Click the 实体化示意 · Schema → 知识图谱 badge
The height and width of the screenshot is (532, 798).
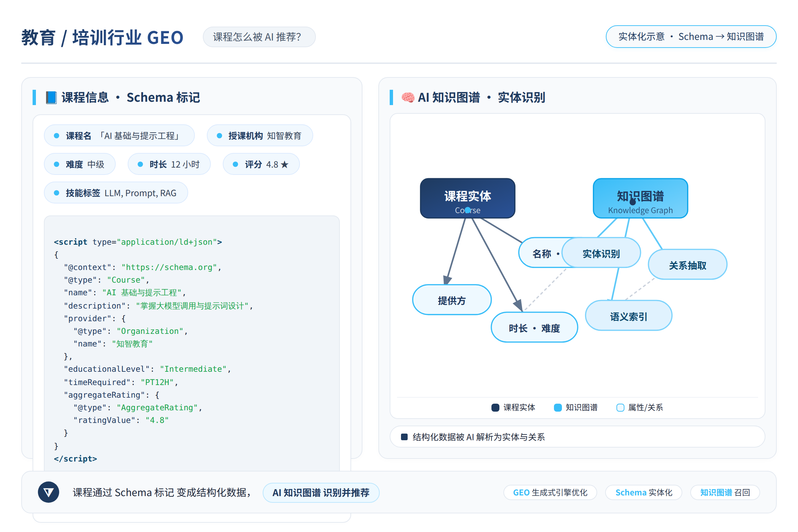[x=691, y=37]
